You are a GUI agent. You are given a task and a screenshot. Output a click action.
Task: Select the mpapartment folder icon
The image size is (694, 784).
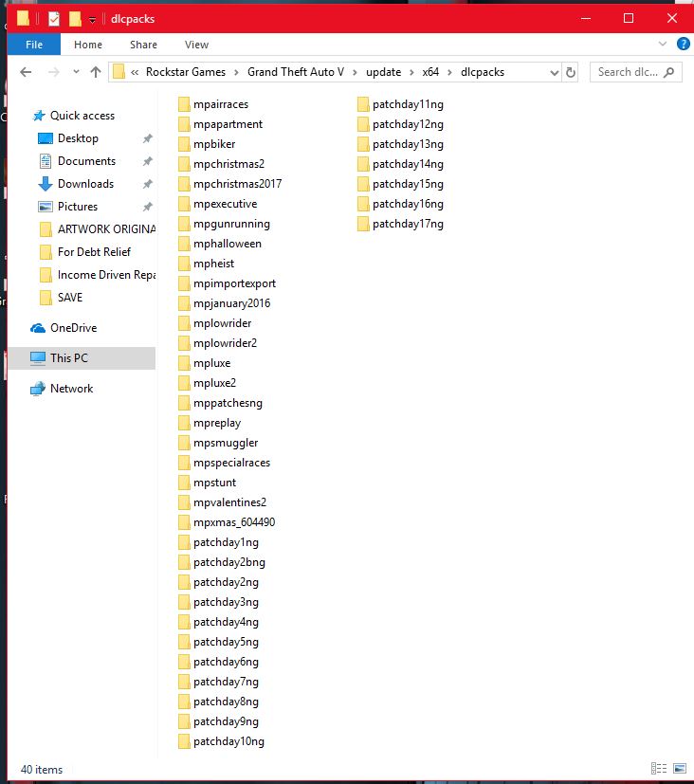coord(184,124)
